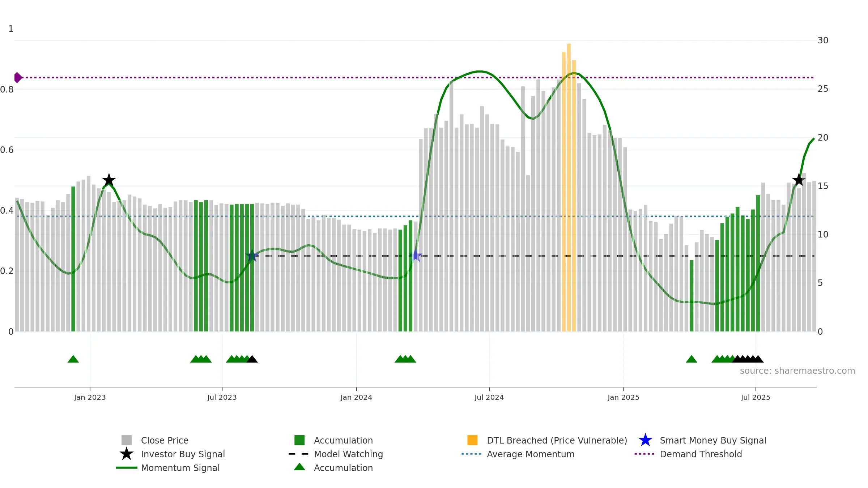Click the tallest orange DTL Breached bar

pyautogui.click(x=569, y=187)
